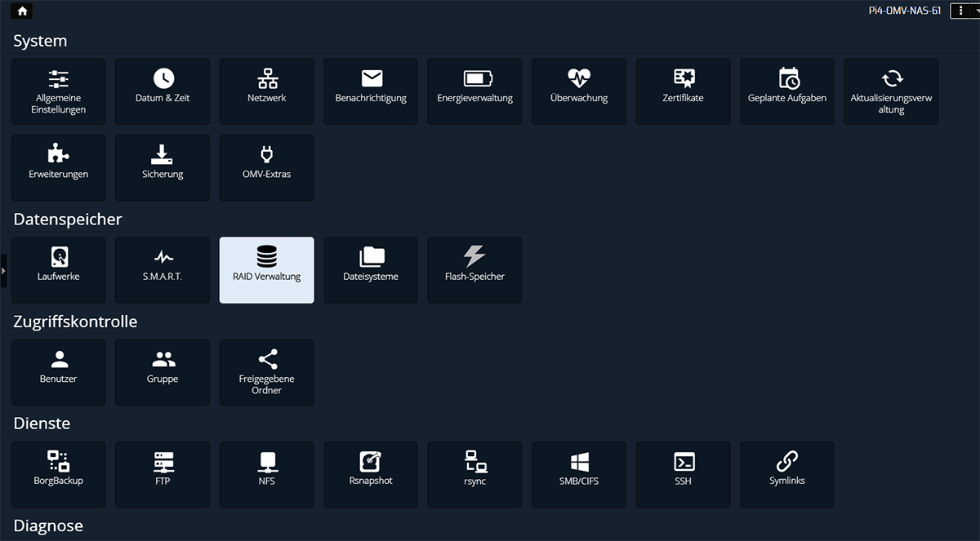Open Freigegebene Ordner shared folders
980x541 pixels.
tap(266, 372)
